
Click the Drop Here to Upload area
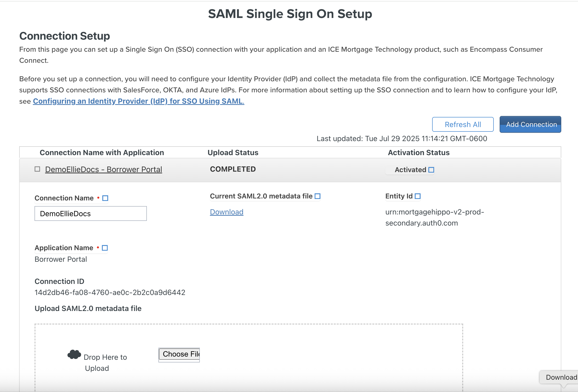(105, 362)
